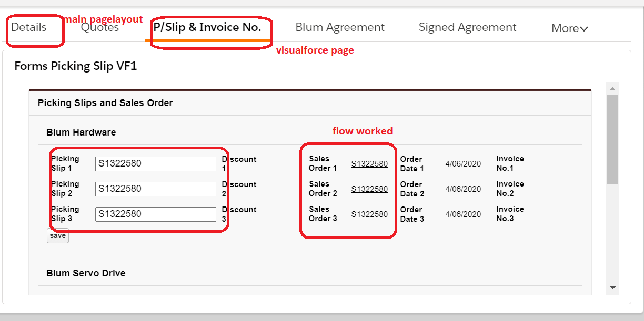Click the Invoice No.3 label
This screenshot has height=321, width=644.
pyautogui.click(x=510, y=214)
